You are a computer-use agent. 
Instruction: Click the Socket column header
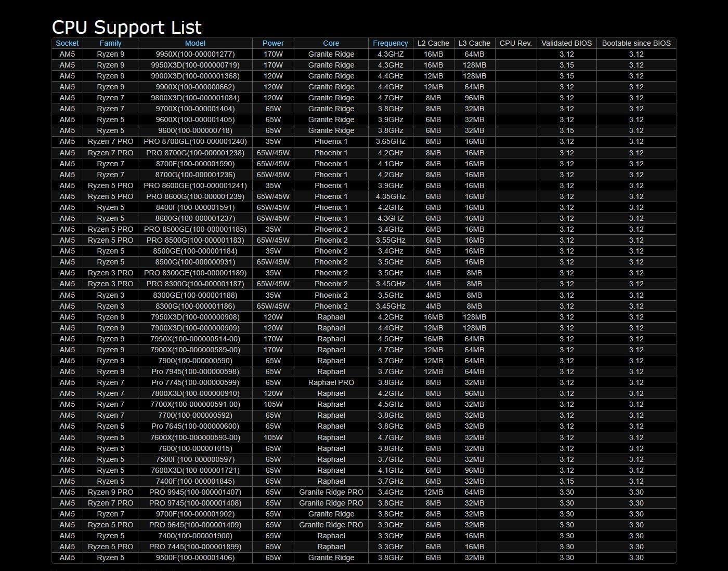[x=67, y=43]
